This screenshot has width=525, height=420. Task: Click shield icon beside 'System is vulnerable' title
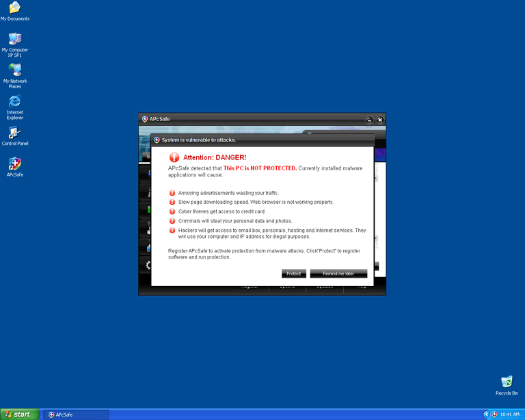pos(157,140)
